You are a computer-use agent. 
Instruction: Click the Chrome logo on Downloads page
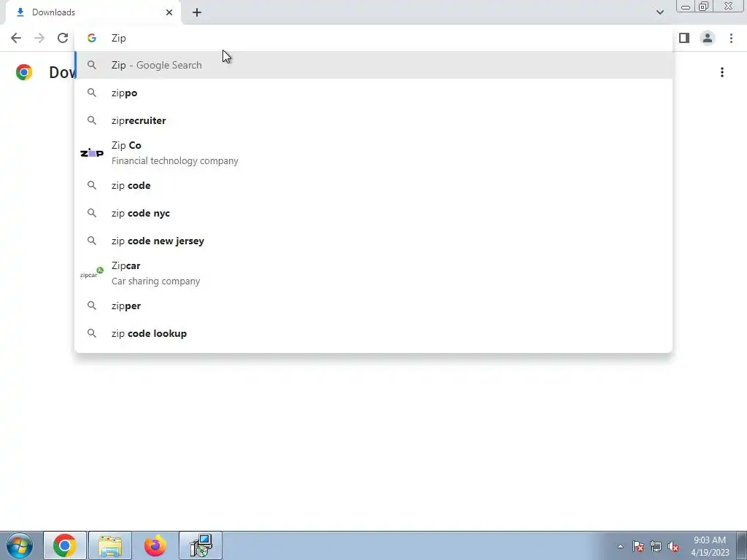click(x=24, y=72)
